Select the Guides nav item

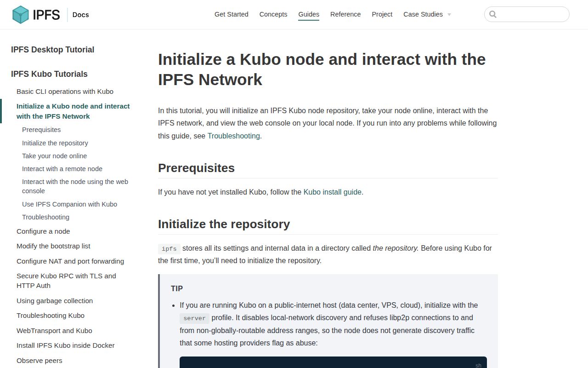(x=309, y=14)
